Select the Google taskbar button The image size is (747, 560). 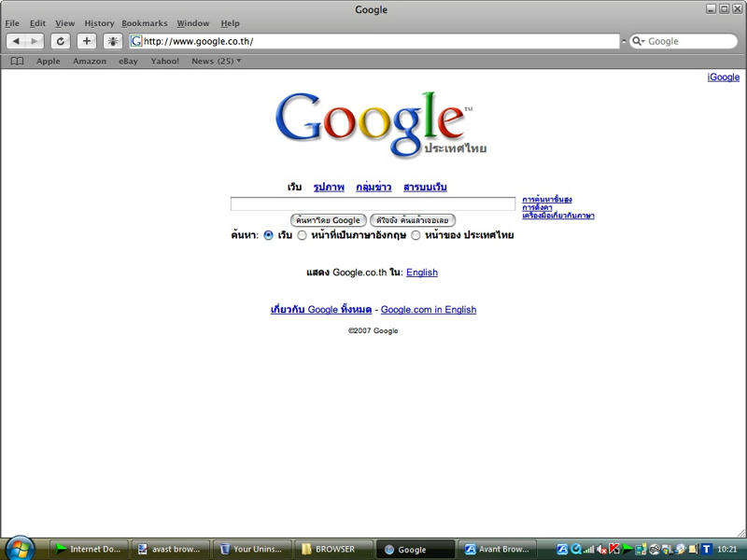pos(416,550)
